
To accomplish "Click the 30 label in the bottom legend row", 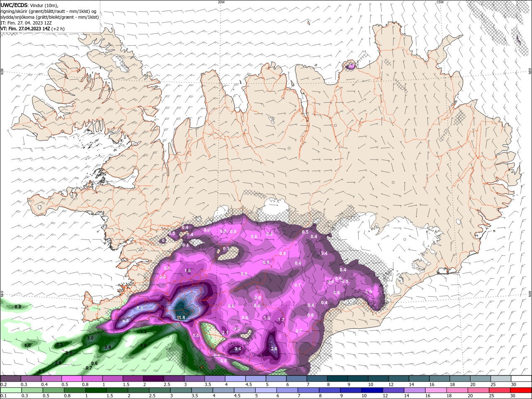I will click(x=514, y=396).
